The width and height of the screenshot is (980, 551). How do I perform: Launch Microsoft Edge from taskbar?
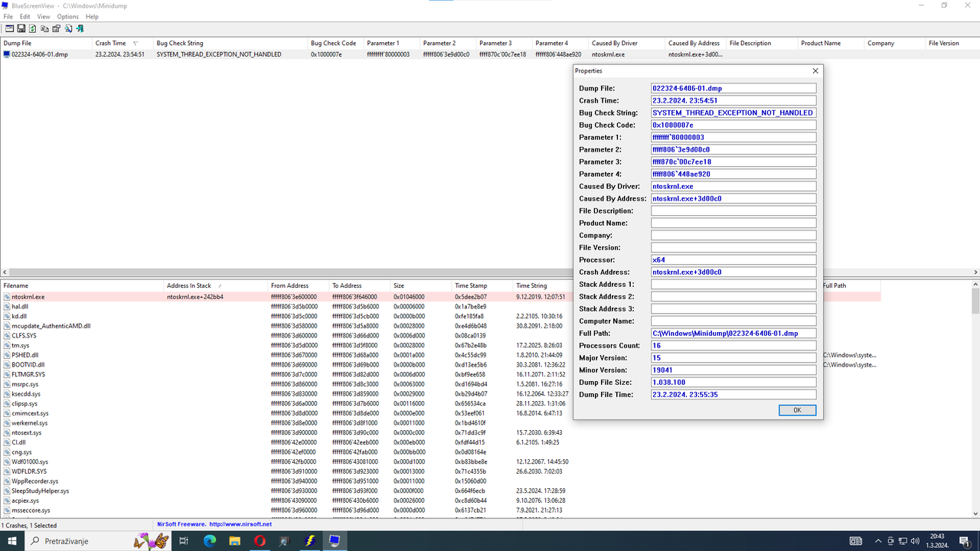pos(210,541)
